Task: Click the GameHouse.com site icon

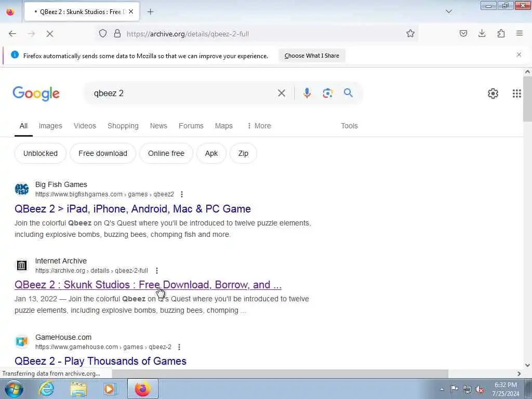Action: [22, 341]
